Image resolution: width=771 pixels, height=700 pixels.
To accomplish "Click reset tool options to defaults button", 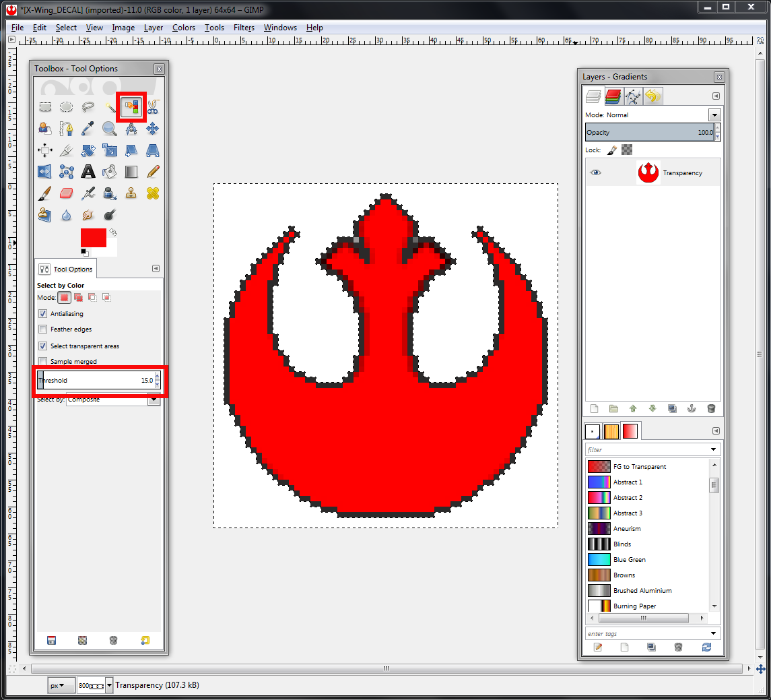I will 145,640.
